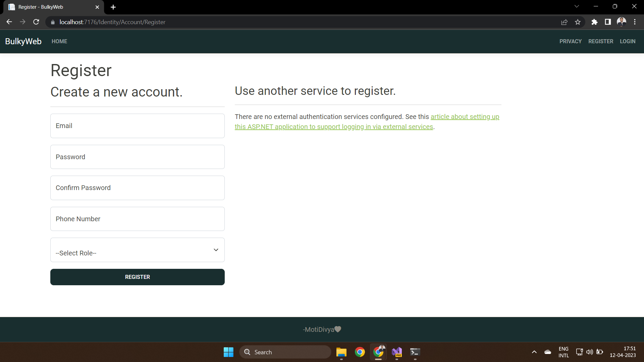Click the battery status indicator

(600, 352)
